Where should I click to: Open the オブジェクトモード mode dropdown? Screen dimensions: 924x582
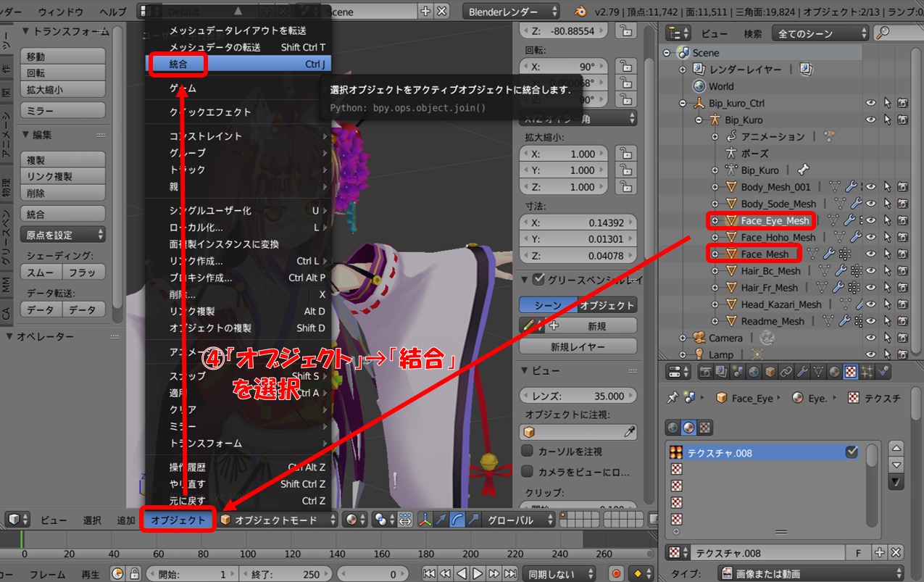(x=278, y=520)
